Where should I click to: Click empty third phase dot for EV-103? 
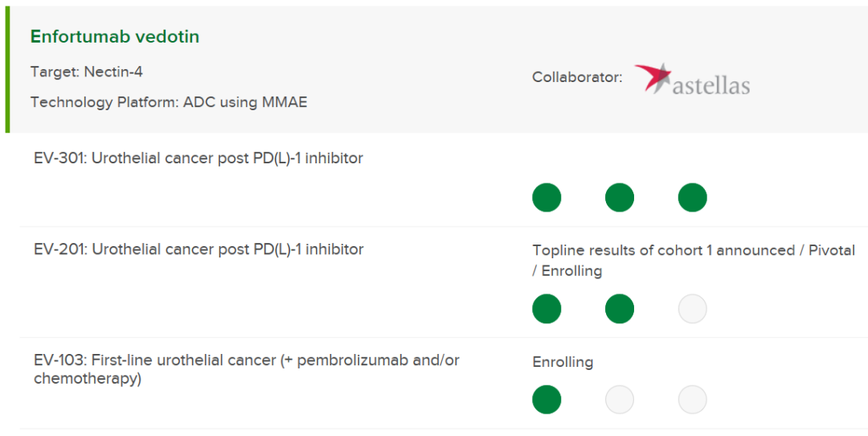point(693,400)
